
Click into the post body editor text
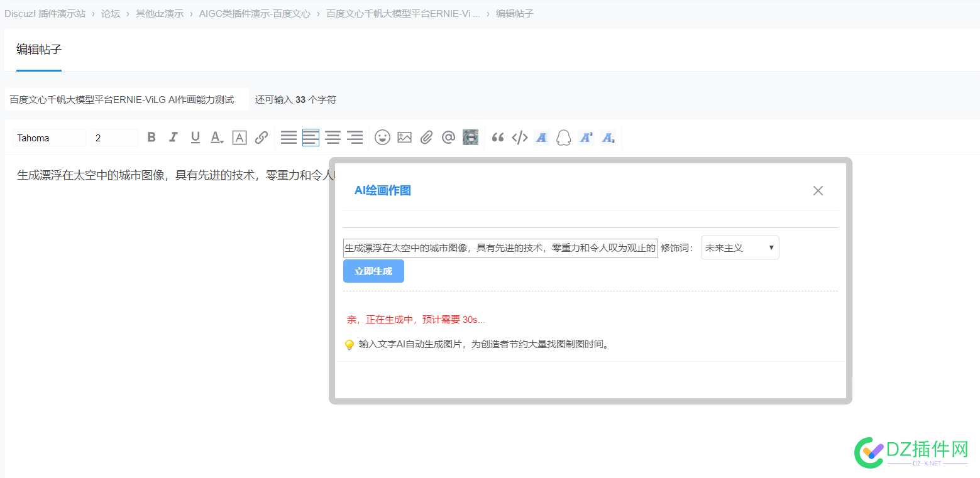[x=176, y=175]
